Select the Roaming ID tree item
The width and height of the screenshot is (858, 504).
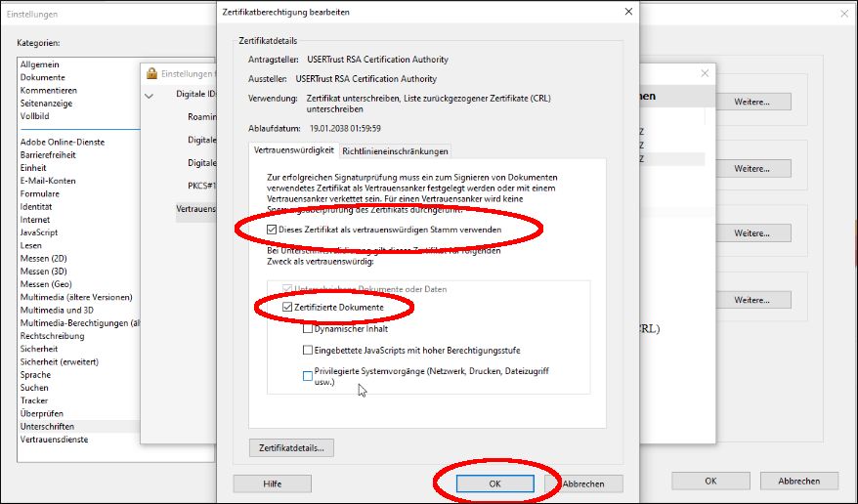tap(202, 117)
